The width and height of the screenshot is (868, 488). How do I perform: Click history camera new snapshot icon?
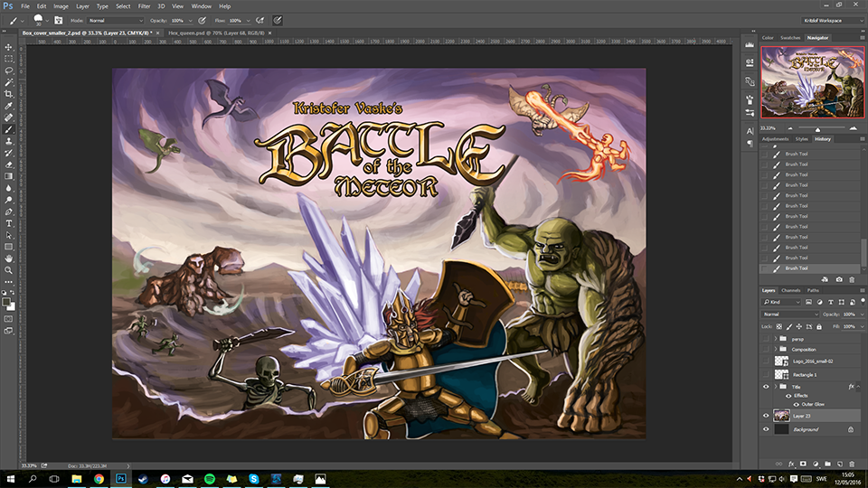(839, 279)
